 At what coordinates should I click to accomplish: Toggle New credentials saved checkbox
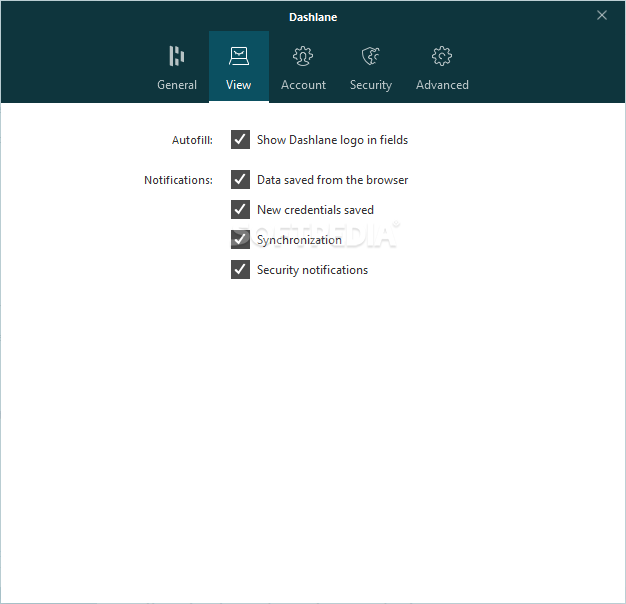[x=240, y=209]
